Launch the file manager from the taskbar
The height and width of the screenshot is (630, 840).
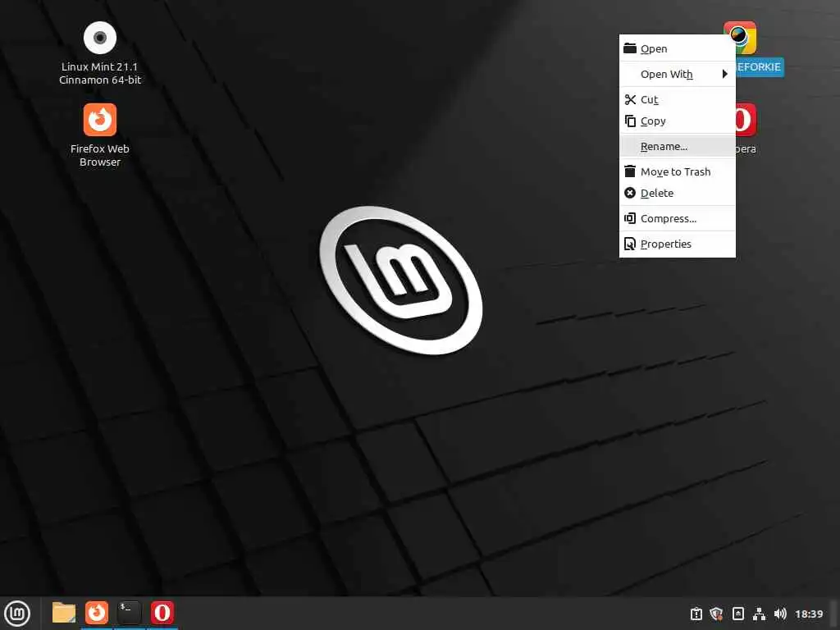(x=64, y=613)
